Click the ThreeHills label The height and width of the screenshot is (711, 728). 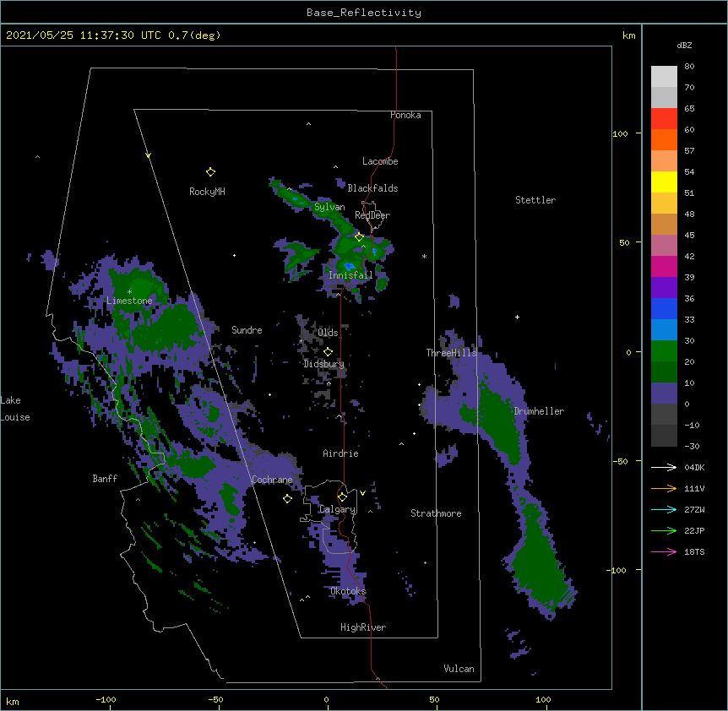(452, 353)
